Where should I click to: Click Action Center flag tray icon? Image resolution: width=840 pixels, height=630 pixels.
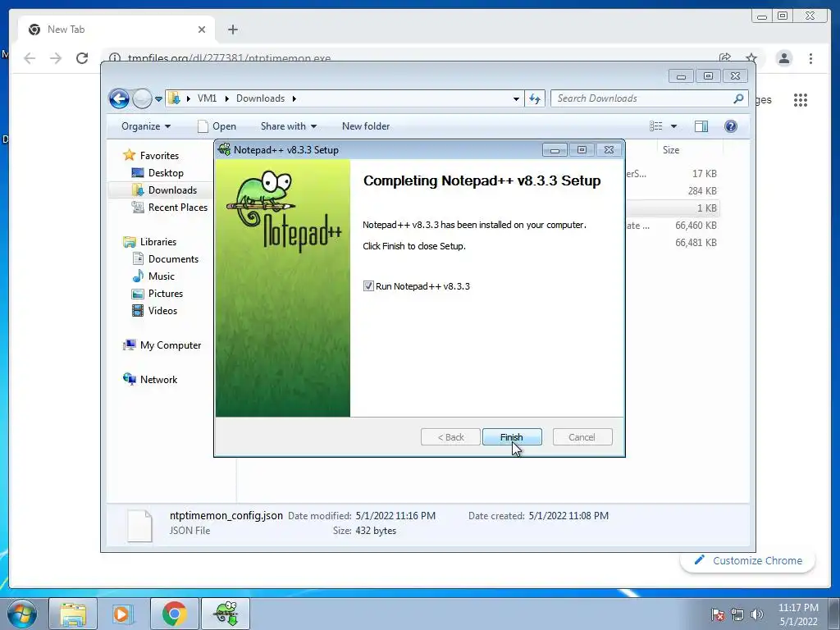click(x=718, y=614)
